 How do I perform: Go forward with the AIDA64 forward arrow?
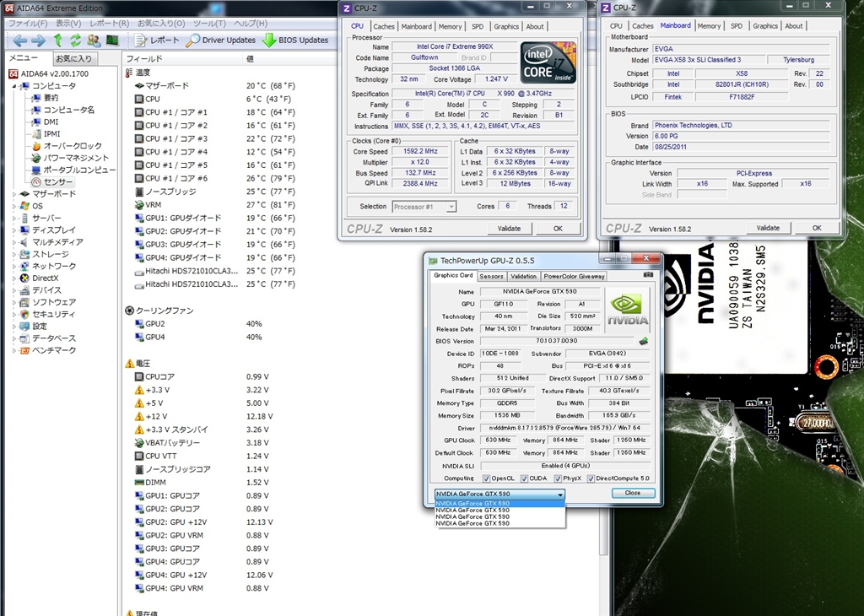(x=38, y=41)
